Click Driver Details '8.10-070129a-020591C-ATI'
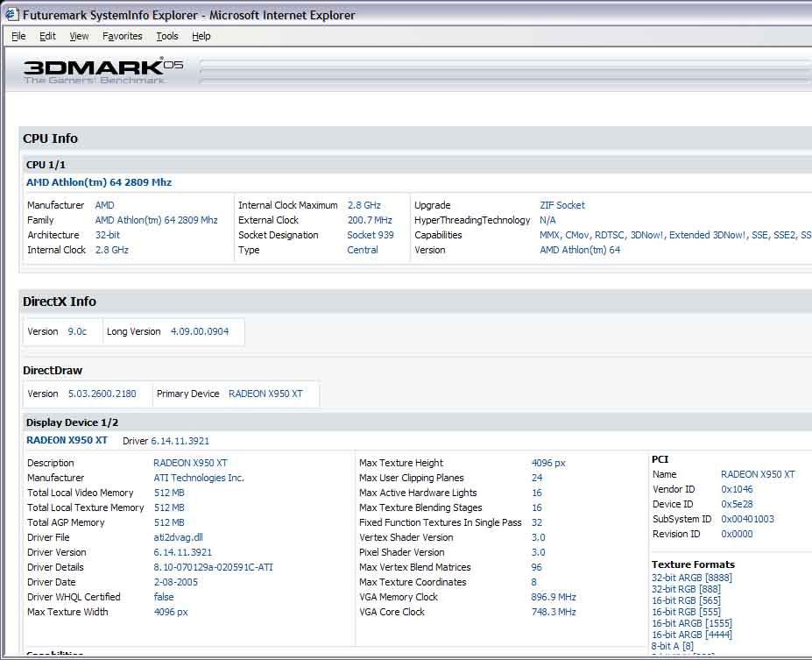 [214, 567]
